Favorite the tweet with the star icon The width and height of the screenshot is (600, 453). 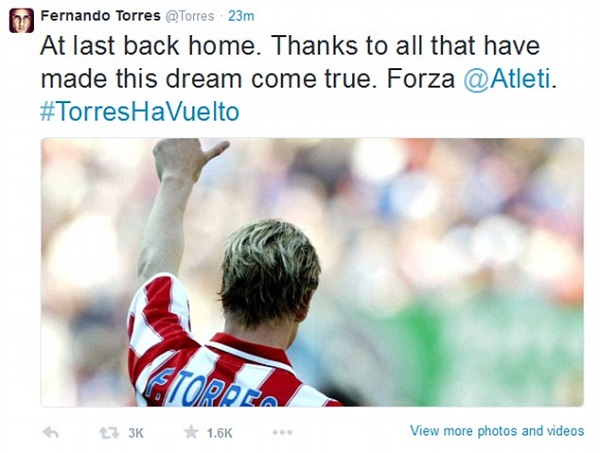tap(191, 432)
